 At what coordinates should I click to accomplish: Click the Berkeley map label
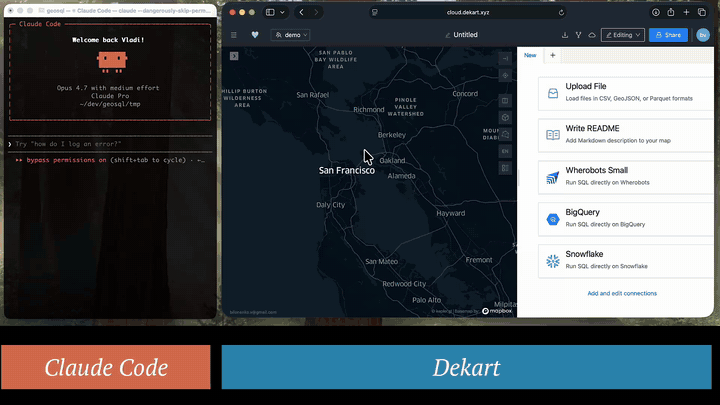tap(392, 135)
